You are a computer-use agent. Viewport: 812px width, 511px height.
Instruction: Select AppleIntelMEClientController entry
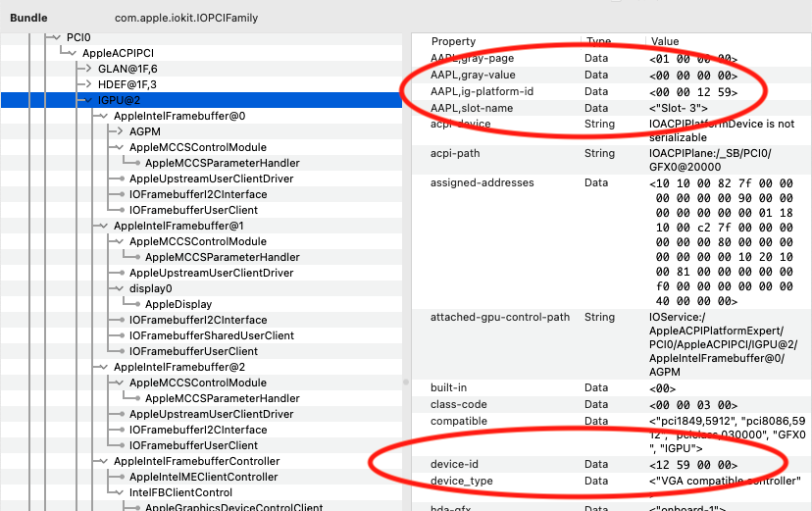[204, 477]
